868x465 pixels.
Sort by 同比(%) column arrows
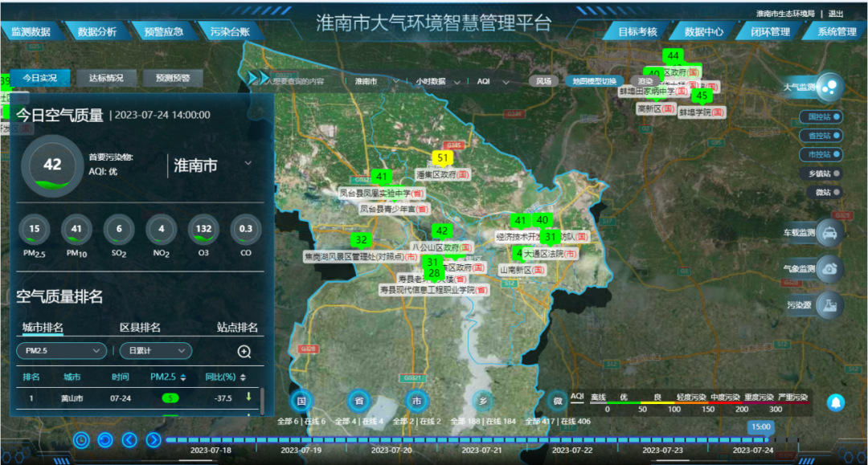pos(243,377)
